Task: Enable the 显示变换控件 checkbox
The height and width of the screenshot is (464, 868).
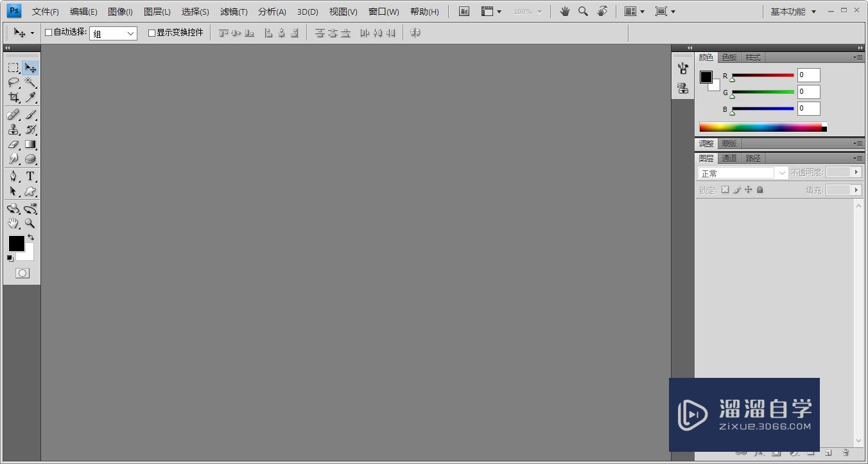Action: tap(152, 33)
